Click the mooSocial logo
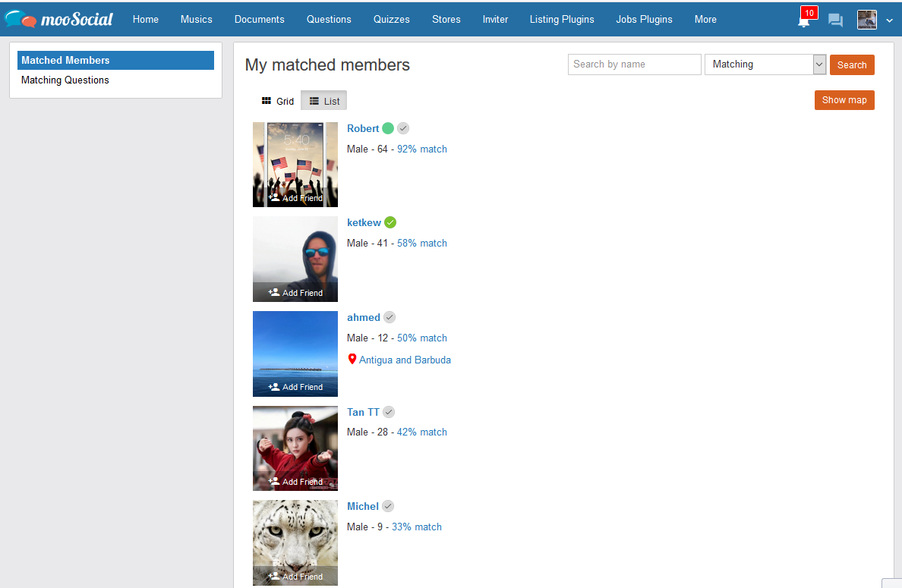The height and width of the screenshot is (588, 902). pos(58,19)
